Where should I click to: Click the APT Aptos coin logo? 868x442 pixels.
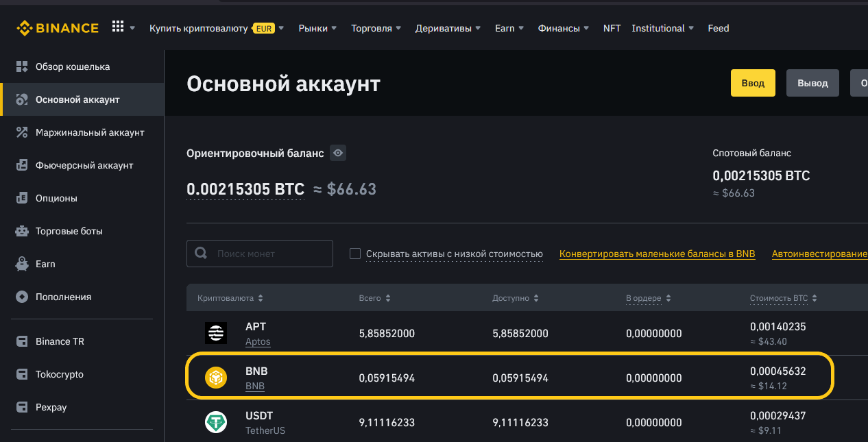point(216,333)
